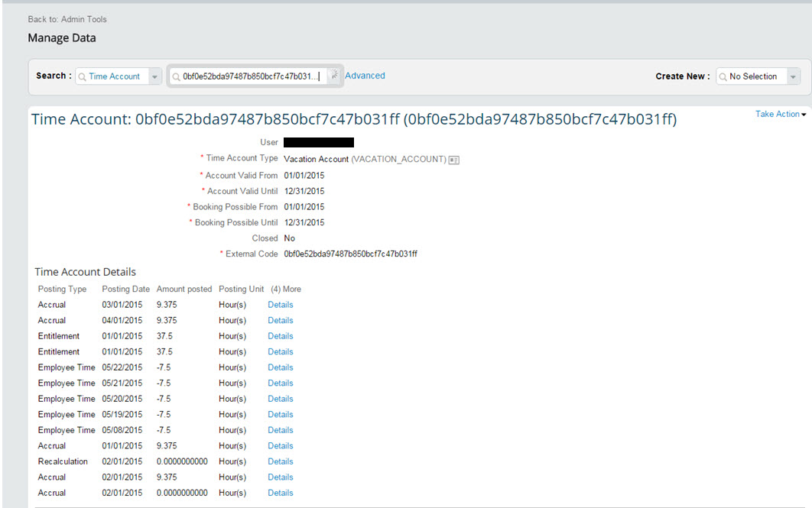812x508 pixels.
Task: Open Details for Employee Time 05/19/2015
Action: click(x=280, y=414)
